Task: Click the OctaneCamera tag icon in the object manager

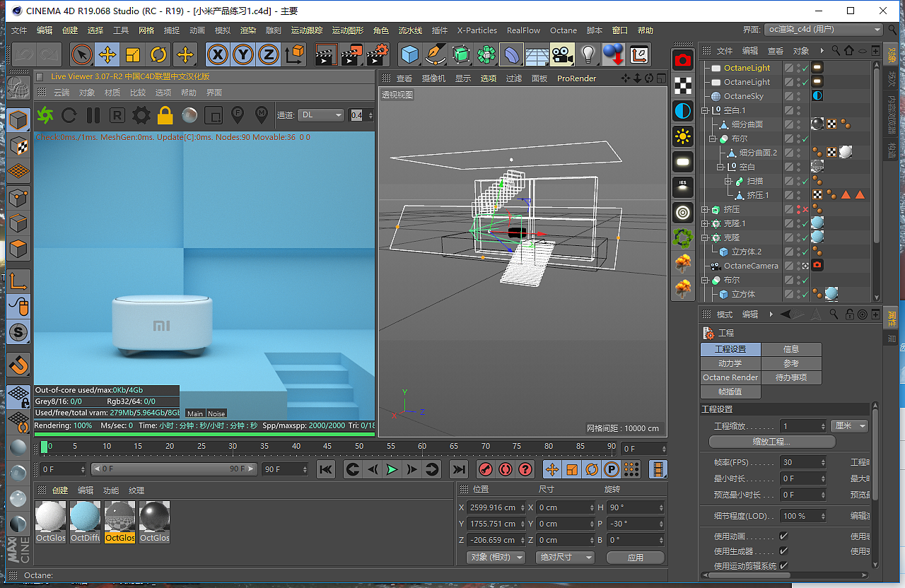Action: click(x=817, y=265)
